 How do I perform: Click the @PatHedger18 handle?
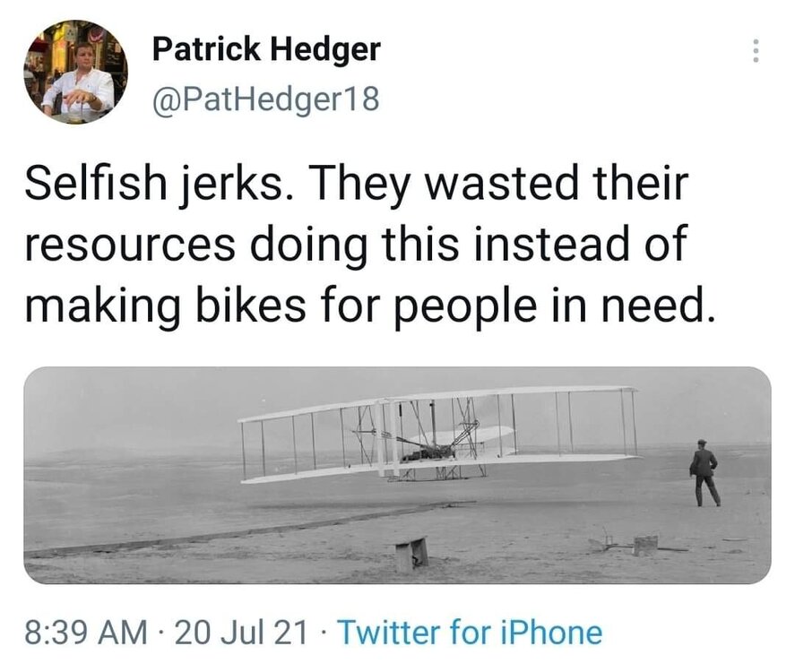coord(265,99)
